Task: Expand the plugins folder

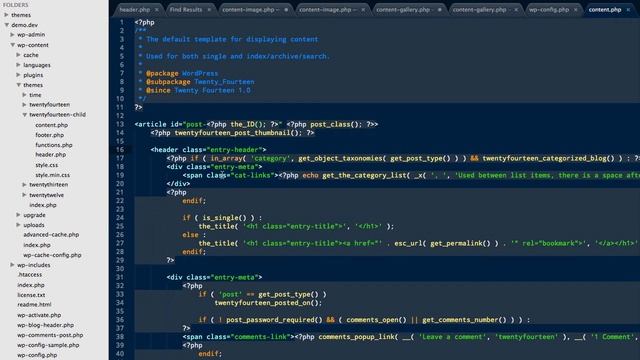Action: 18,75
